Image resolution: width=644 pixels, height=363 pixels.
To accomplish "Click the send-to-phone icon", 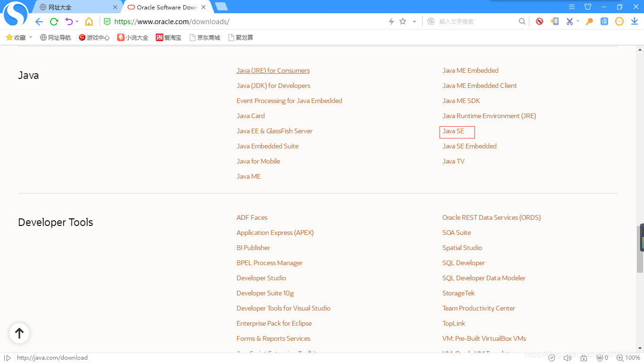I will tap(555, 21).
